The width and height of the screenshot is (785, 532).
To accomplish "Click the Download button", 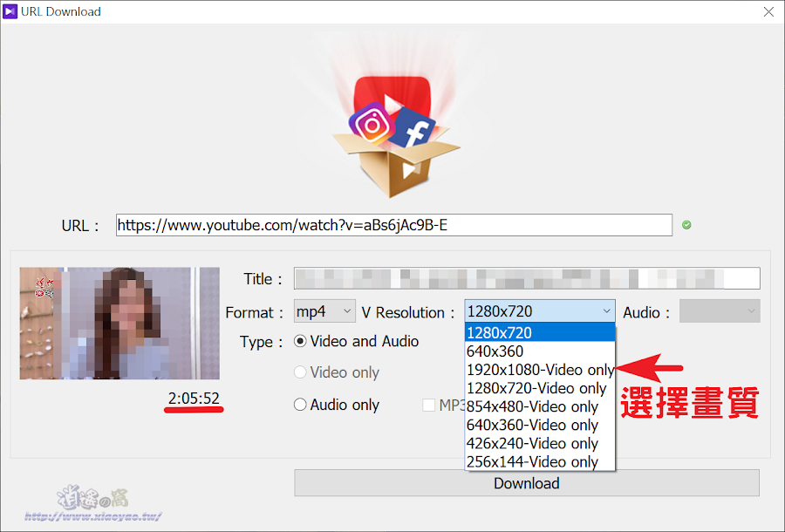I will 527,483.
